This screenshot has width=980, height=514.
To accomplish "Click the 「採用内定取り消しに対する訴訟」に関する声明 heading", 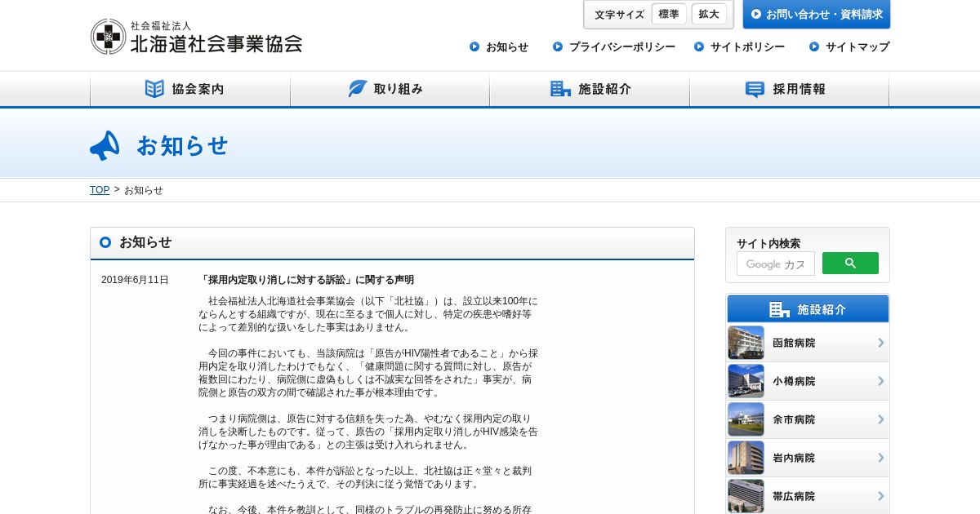I will (x=306, y=280).
